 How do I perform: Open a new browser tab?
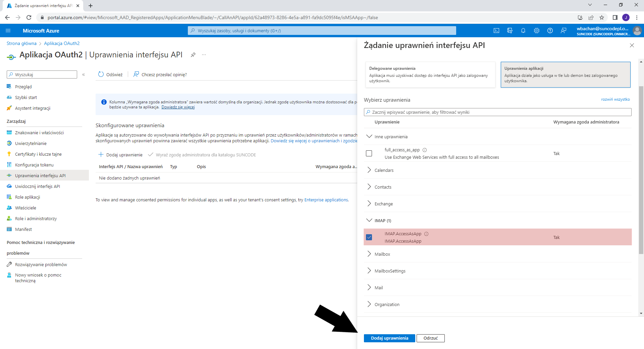coord(91,6)
